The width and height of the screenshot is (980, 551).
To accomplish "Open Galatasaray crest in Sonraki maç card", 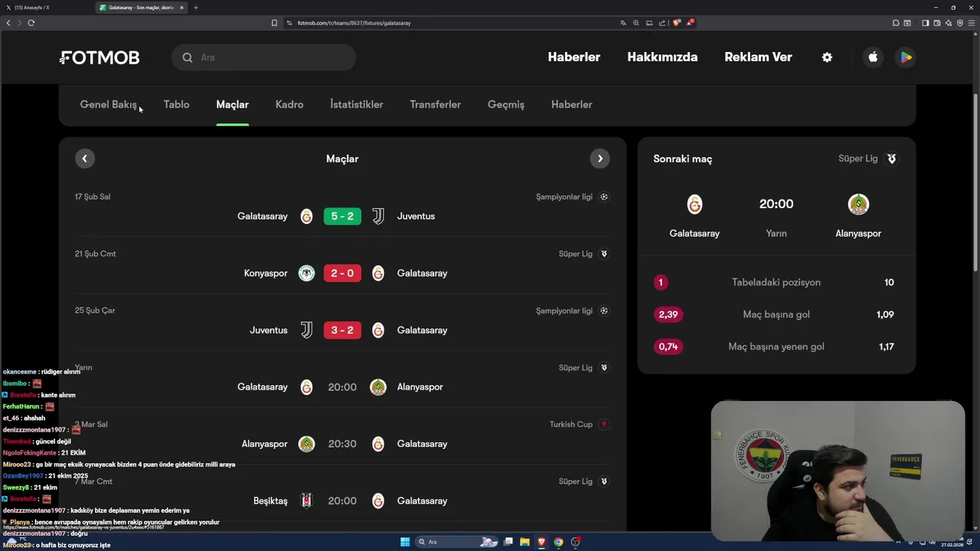I will point(694,204).
